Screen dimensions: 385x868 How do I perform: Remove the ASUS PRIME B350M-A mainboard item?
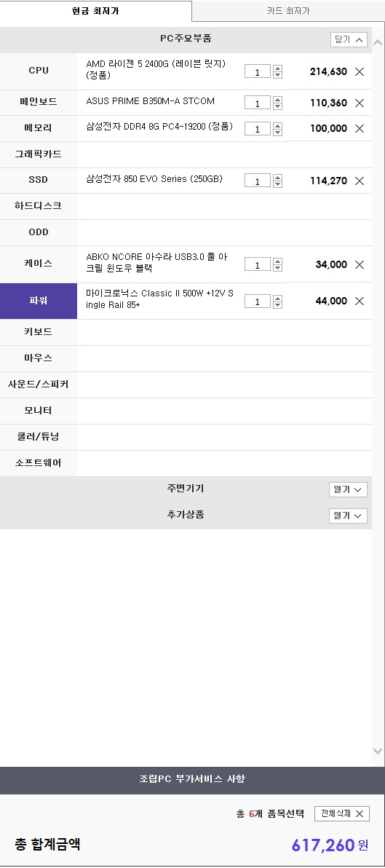[360, 103]
